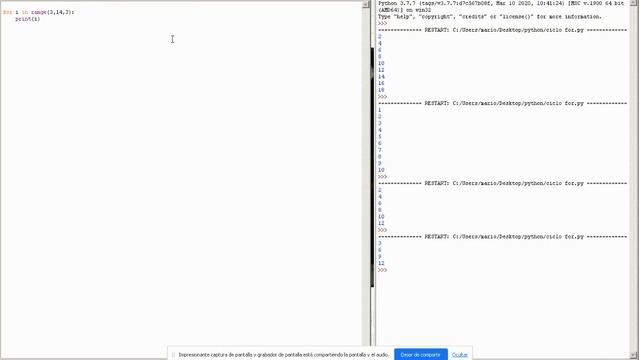Click output value 7 in the second run

[x=380, y=150]
